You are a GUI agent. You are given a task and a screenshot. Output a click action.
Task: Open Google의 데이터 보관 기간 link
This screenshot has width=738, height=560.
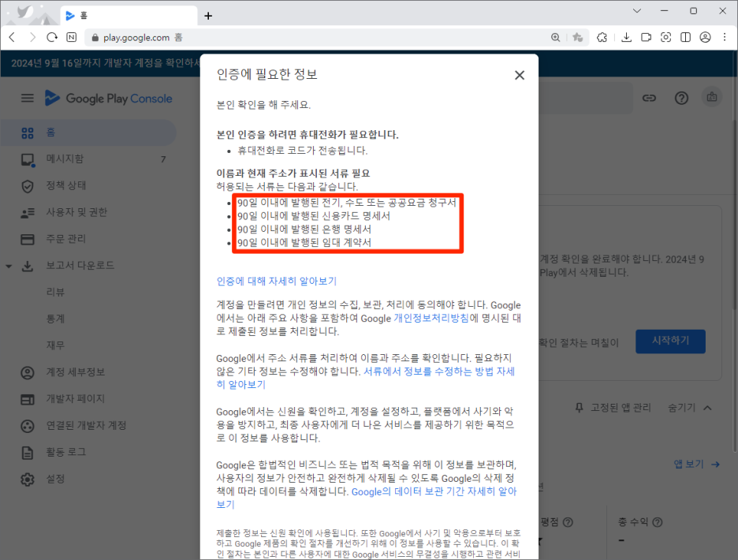tap(366, 498)
